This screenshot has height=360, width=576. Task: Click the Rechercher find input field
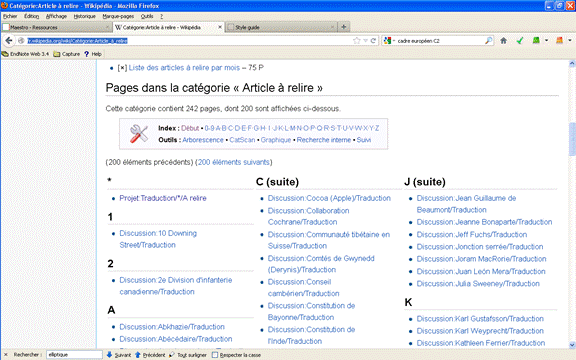74,355
